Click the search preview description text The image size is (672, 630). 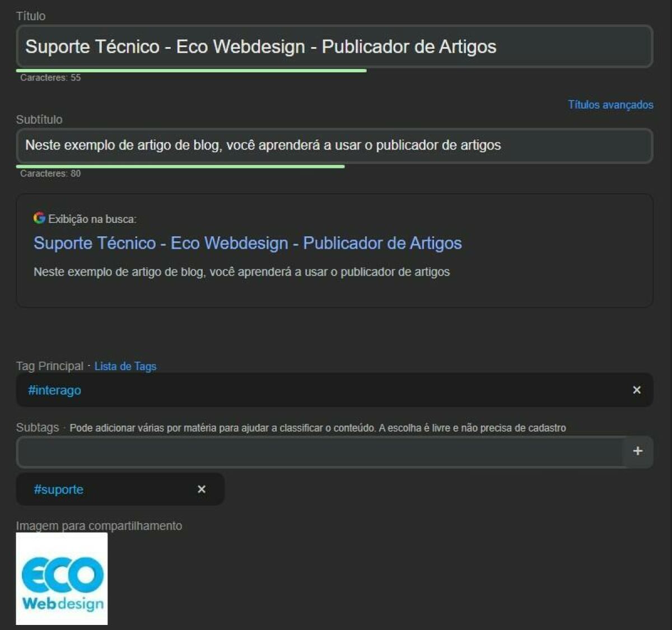(x=241, y=272)
